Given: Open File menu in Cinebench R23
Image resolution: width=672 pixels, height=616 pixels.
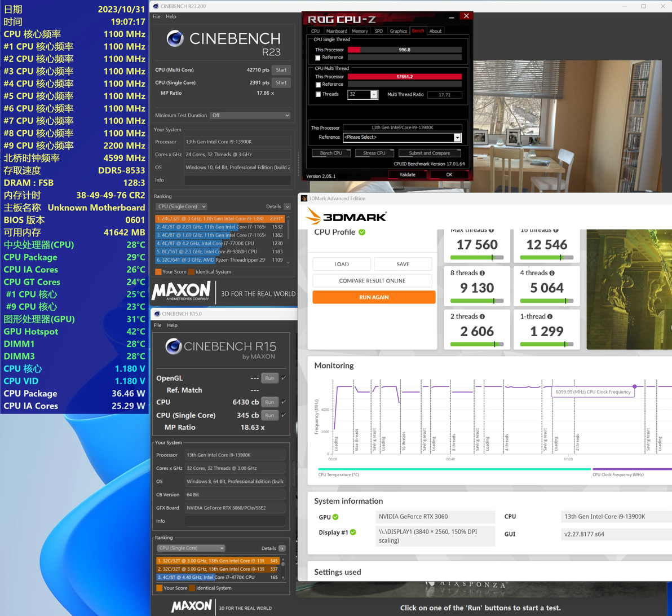Looking at the screenshot, I should 156,16.
